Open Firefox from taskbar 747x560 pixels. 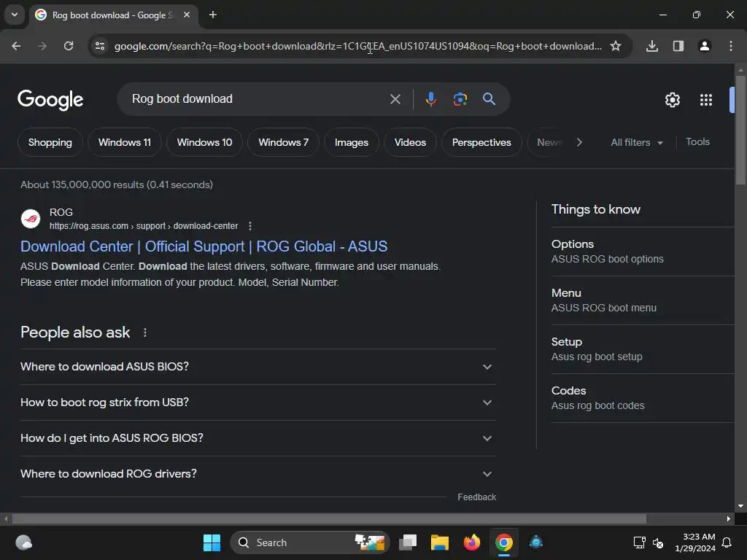(472, 542)
